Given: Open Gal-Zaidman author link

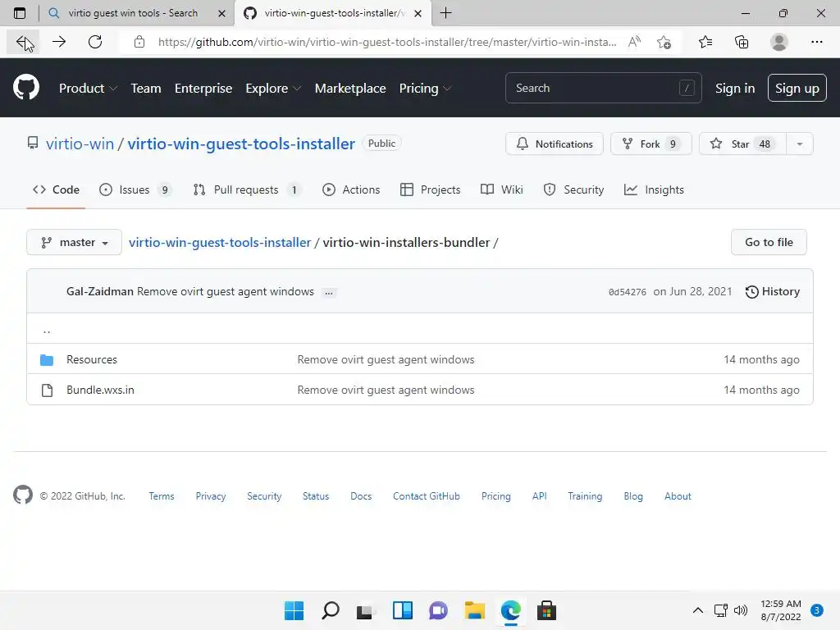Looking at the screenshot, I should [x=99, y=291].
